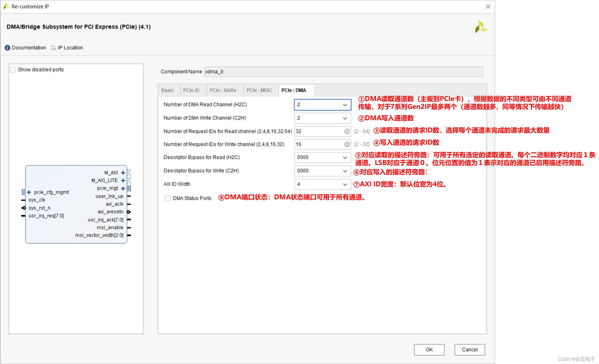Expand the M_AXI port plus icon
Screen dimensions: 599x364
coord(123,173)
